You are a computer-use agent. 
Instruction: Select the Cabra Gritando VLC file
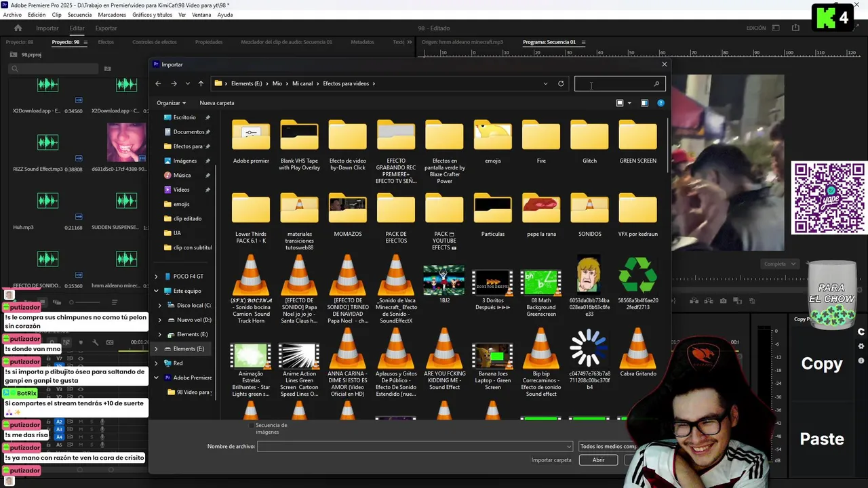tap(637, 353)
